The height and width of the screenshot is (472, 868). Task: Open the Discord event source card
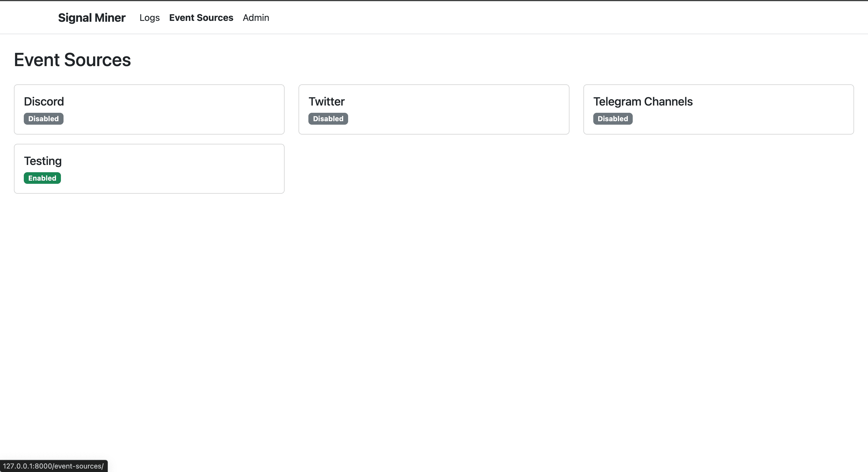(x=149, y=109)
